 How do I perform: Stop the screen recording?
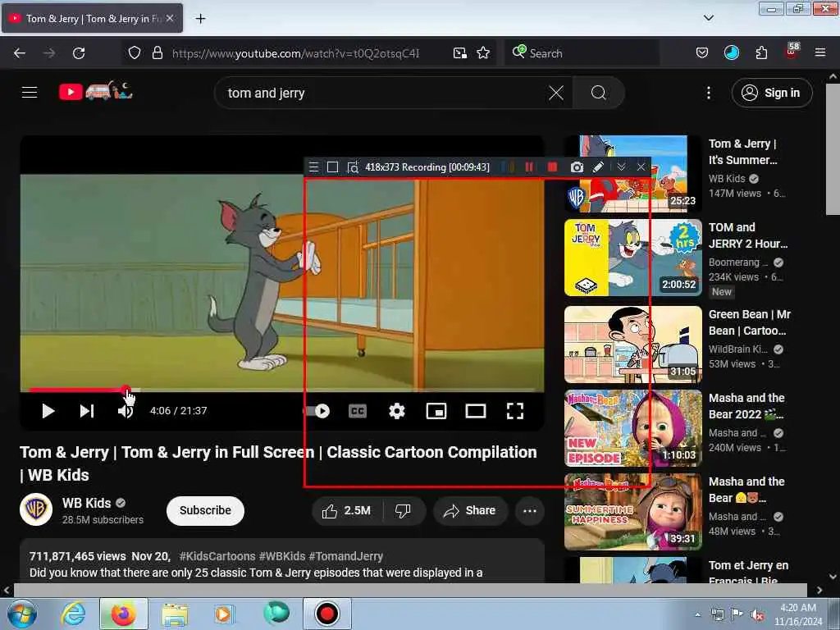[552, 167]
